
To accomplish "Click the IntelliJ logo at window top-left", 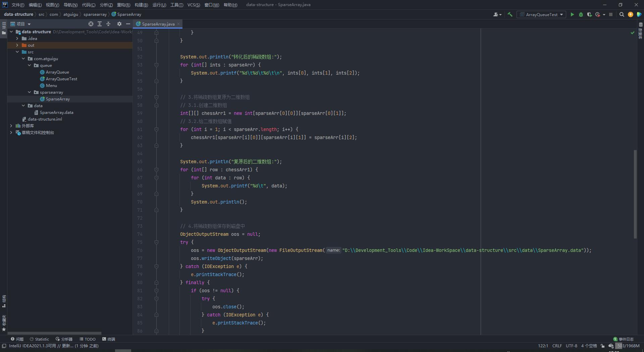I will tap(5, 5).
